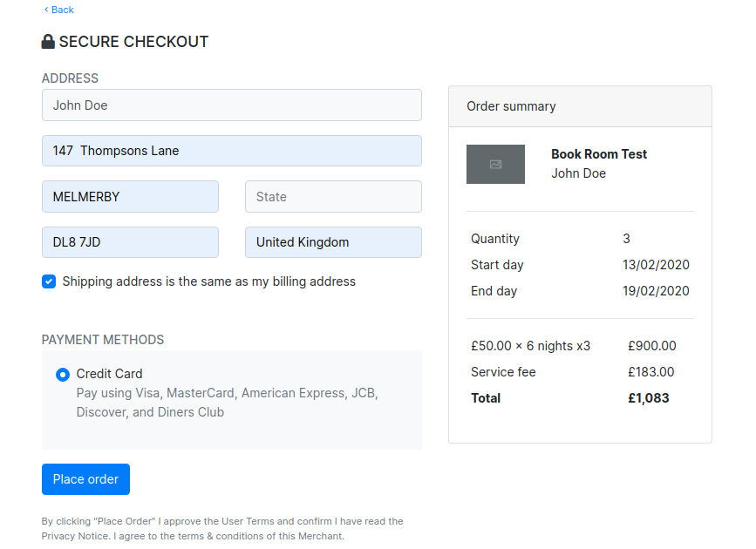Click the empty State input field
The image size is (756, 549).
(333, 197)
